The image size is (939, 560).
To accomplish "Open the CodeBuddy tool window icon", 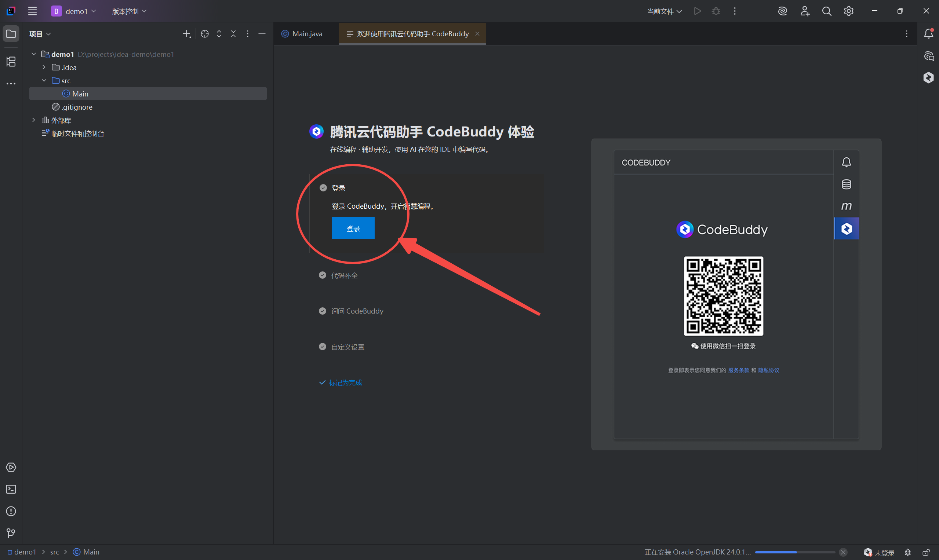I will 928,78.
